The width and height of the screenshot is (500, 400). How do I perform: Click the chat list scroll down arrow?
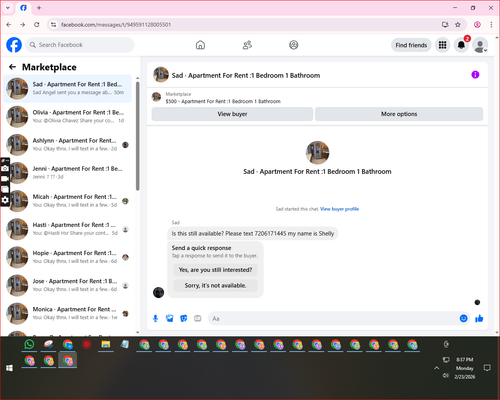pyautogui.click(x=138, y=332)
